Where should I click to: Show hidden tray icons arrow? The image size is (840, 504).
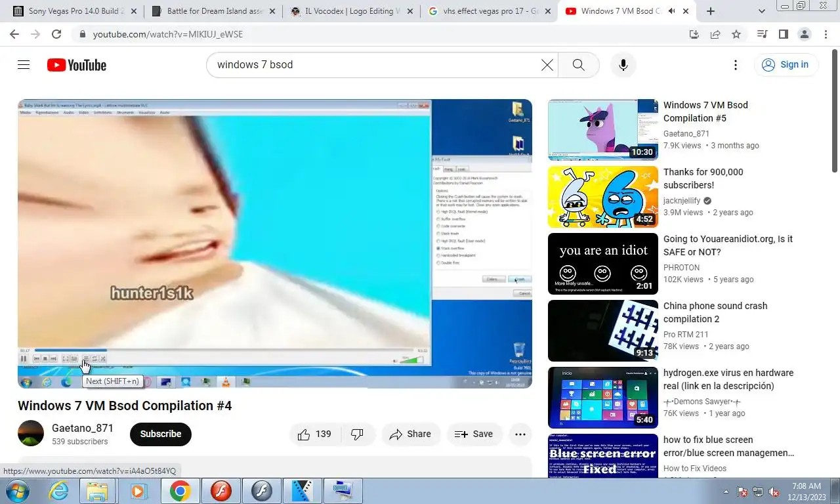pyautogui.click(x=726, y=492)
